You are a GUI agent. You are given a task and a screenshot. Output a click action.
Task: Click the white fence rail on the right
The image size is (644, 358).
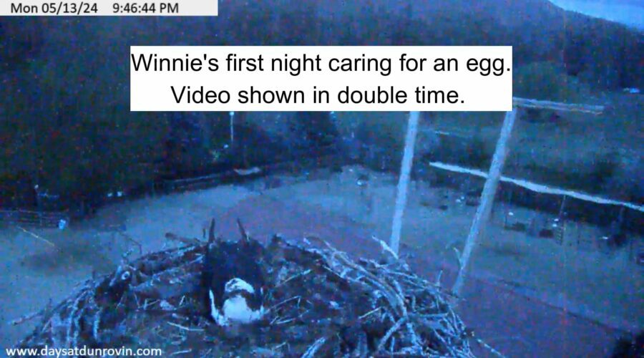pos(534,185)
